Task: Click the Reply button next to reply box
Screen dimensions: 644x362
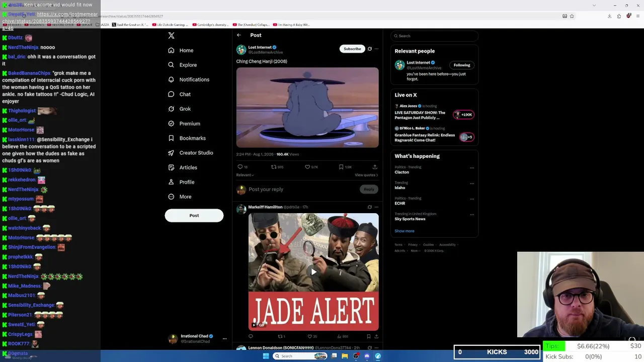Action: click(369, 190)
